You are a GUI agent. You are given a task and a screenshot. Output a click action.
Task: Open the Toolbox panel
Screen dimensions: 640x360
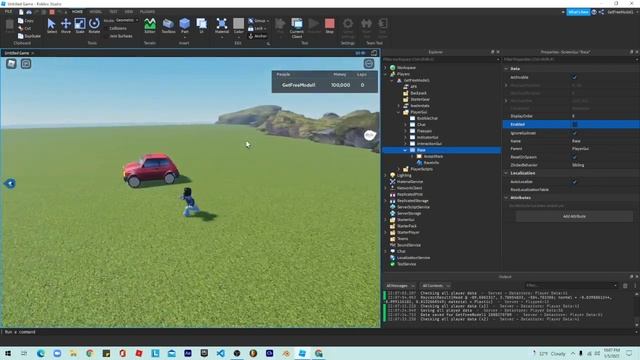(168, 26)
